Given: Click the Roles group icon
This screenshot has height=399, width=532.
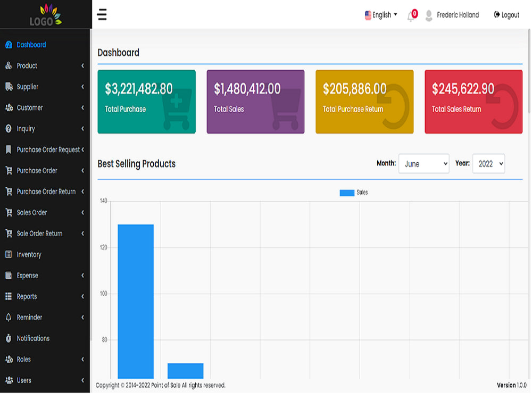Looking at the screenshot, I should [x=9, y=360].
